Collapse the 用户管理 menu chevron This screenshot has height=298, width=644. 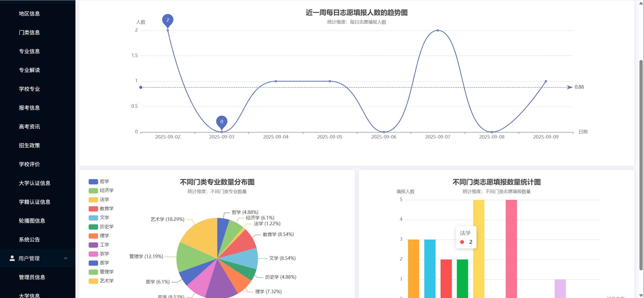(66, 258)
